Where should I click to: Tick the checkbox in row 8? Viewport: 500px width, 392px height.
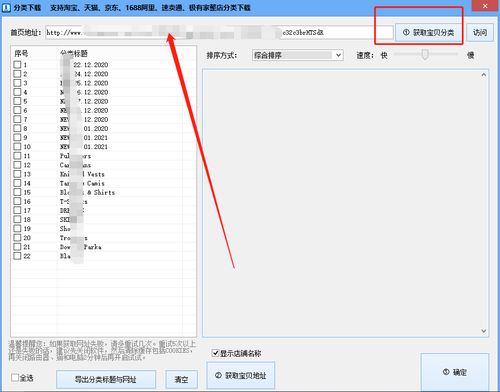click(x=17, y=128)
